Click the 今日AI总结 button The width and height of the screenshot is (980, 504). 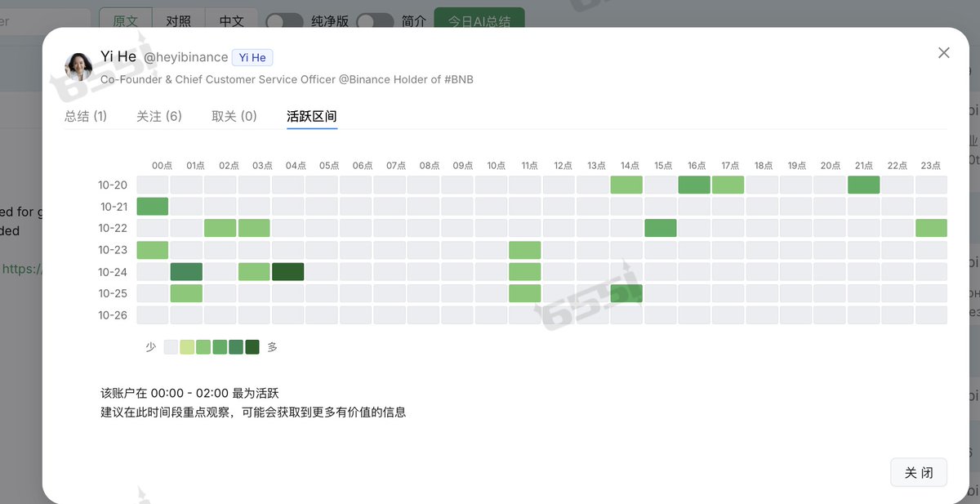479,21
